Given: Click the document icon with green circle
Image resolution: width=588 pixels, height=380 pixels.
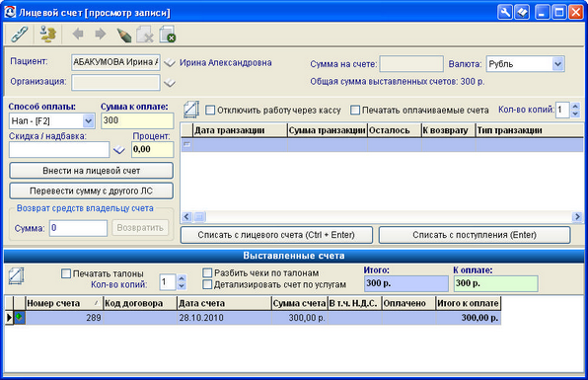Looking at the screenshot, I should tap(168, 35).
